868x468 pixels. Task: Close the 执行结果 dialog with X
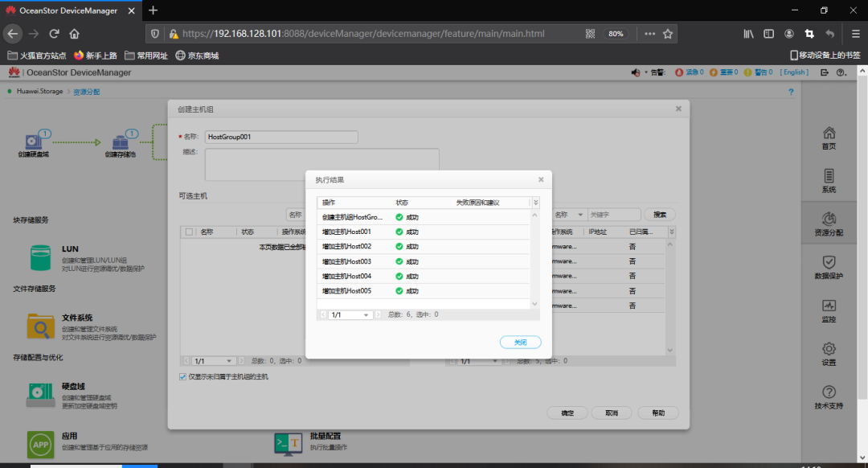click(541, 179)
